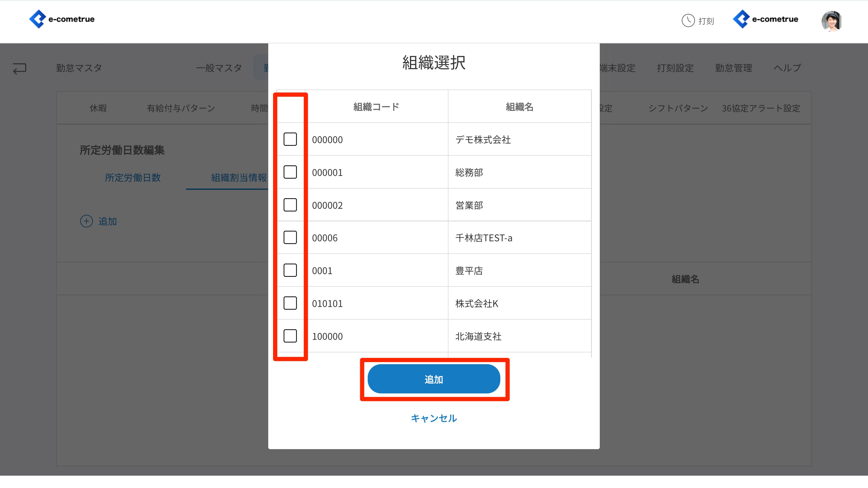This screenshot has height=488, width=868.
Task: Click the 組織コード column header
Action: click(x=376, y=107)
